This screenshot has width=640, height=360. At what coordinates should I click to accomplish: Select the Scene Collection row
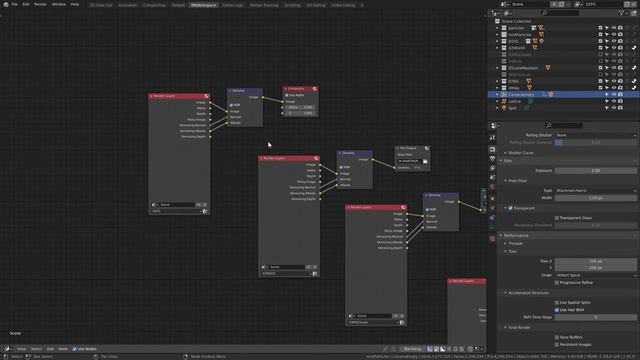516,21
